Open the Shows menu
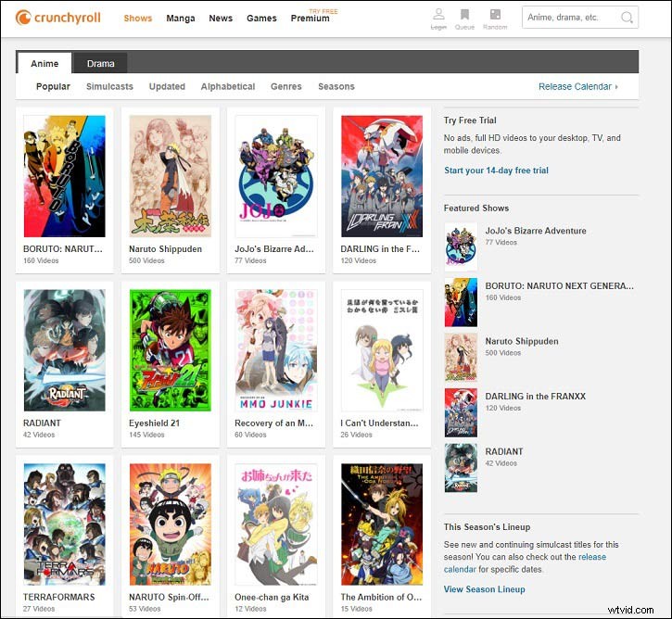This screenshot has width=672, height=619. click(138, 18)
